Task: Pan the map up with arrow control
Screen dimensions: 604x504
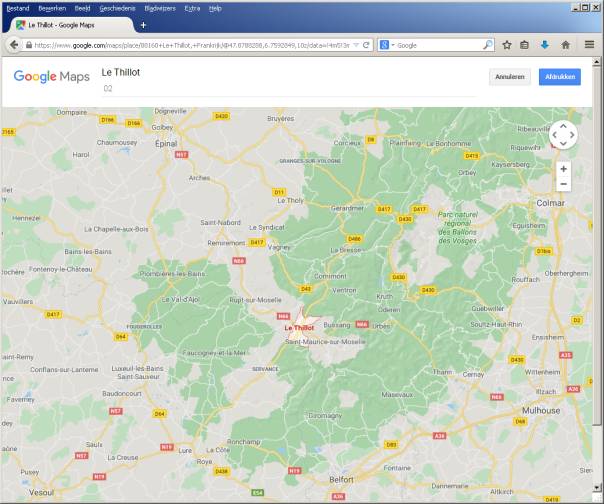Action: pyautogui.click(x=563, y=126)
